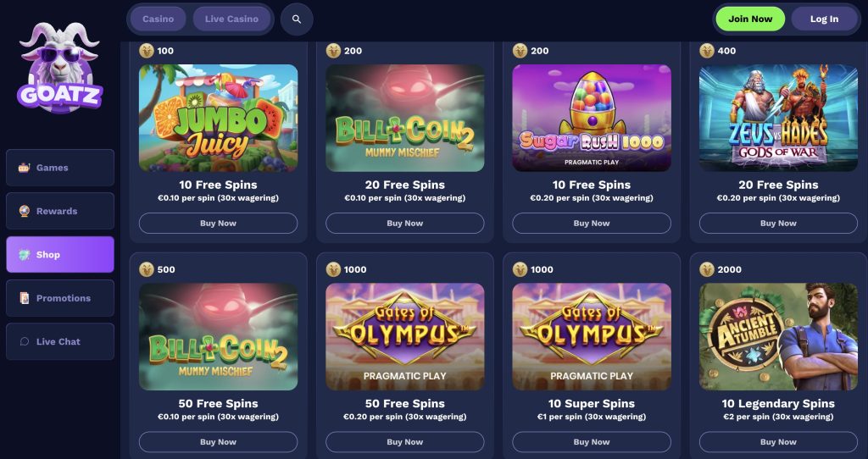Switch to the Live Casino tab
Screen dimensions: 868x459
(231, 19)
